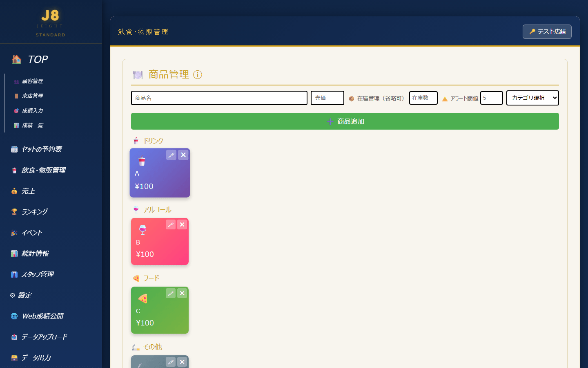Select the purple product card A
This screenshot has height=368, width=588.
click(160, 173)
